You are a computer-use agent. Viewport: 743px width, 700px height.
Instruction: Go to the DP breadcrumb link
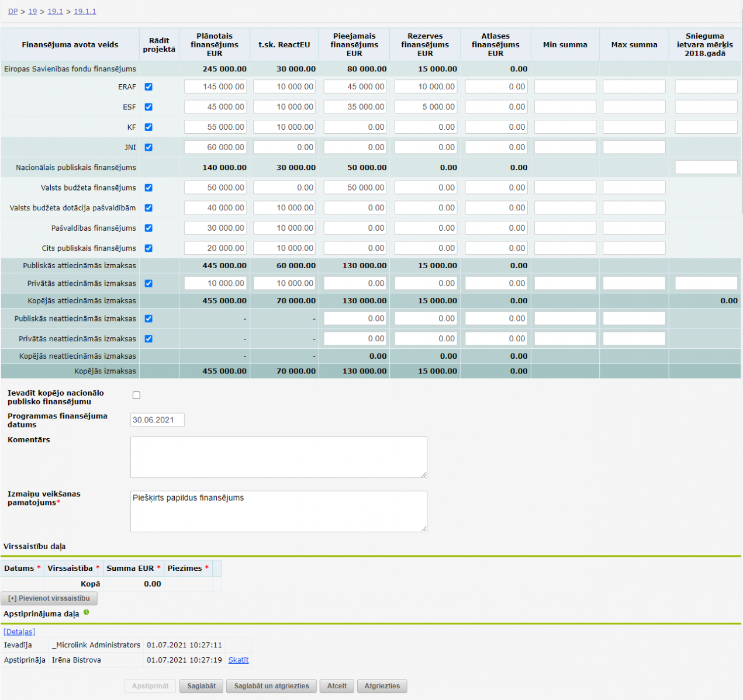(x=13, y=12)
